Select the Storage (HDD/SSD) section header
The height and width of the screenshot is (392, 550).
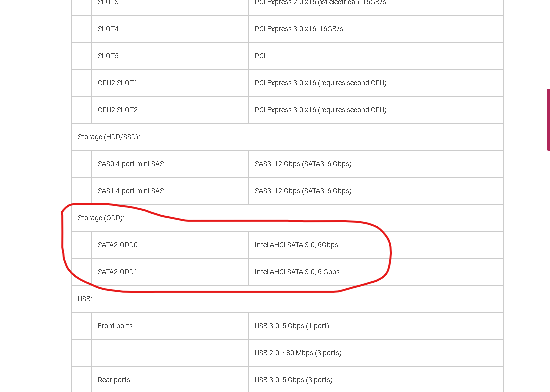pos(287,137)
